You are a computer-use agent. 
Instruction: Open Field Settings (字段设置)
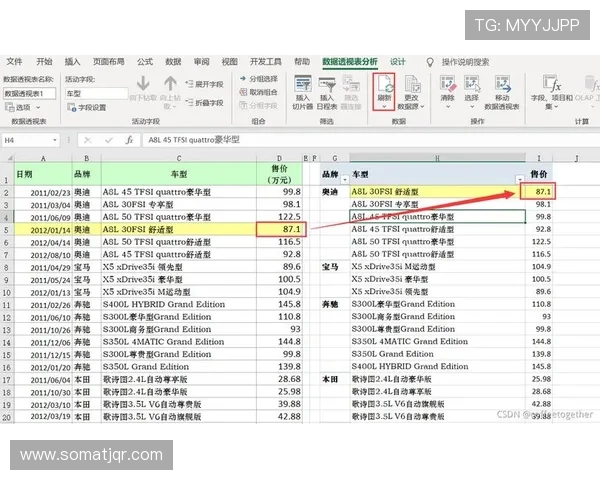click(86, 108)
